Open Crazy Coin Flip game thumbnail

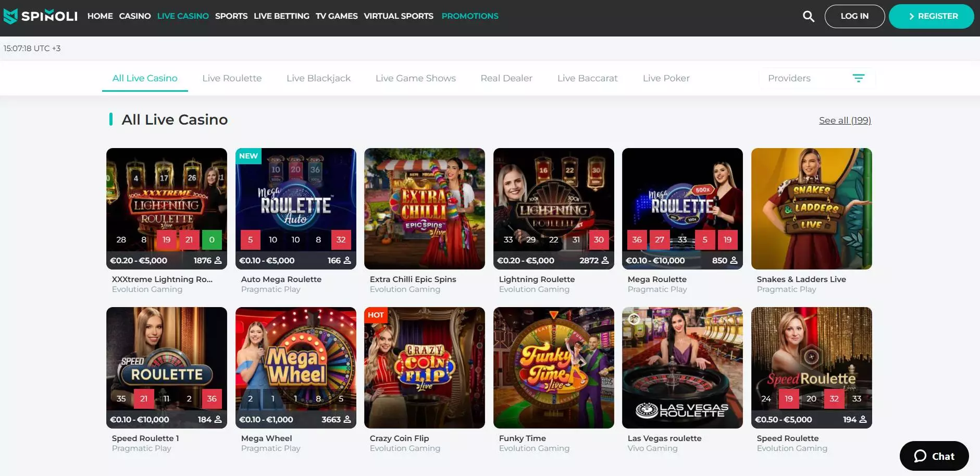(x=425, y=368)
